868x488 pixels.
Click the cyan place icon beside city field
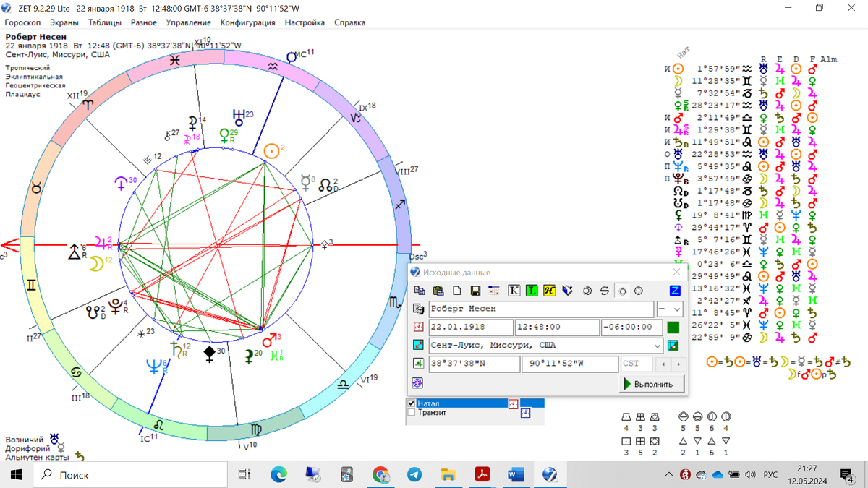418,346
